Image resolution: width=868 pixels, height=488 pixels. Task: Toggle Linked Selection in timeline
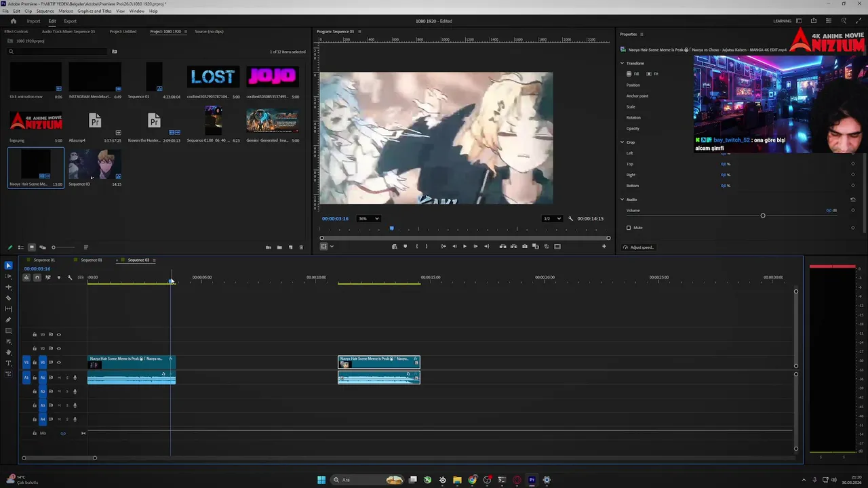tap(47, 277)
